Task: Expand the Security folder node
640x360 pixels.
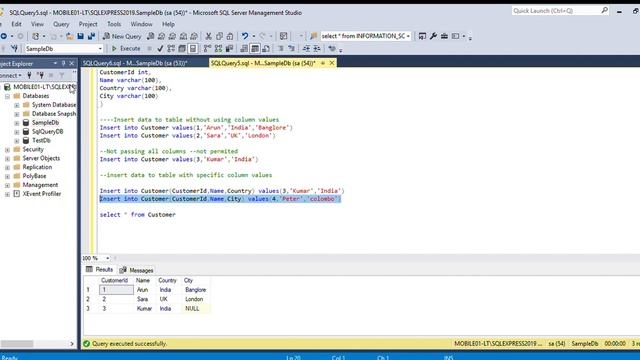Action: tap(7, 150)
